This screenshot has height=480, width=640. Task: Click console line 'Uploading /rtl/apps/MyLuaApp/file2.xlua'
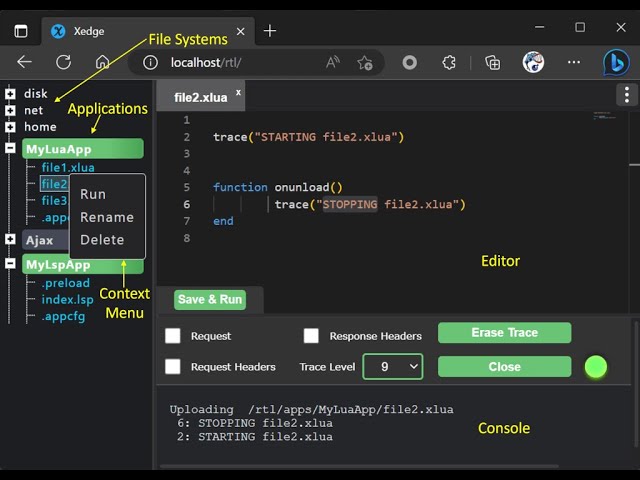pyautogui.click(x=311, y=409)
